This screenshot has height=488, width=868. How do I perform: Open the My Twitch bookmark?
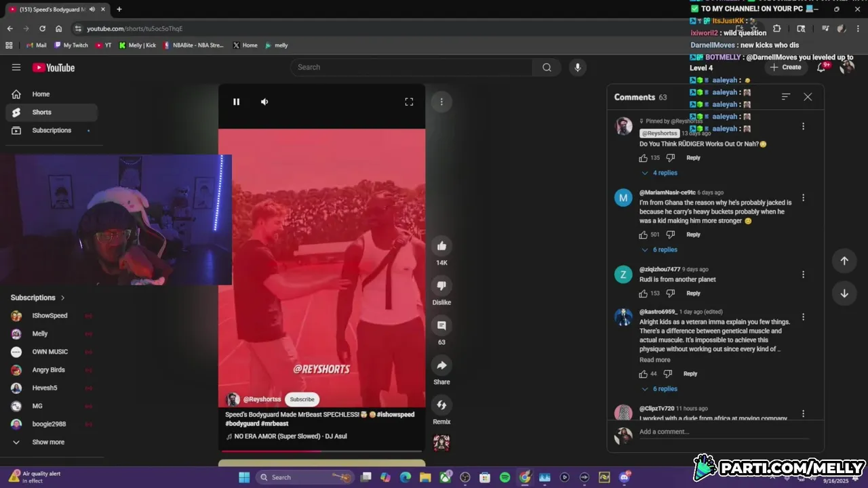71,45
